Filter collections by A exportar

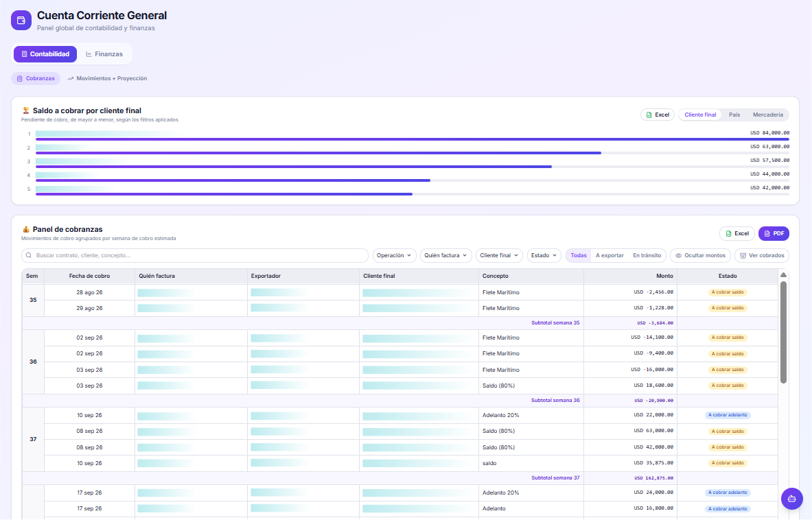click(x=610, y=256)
